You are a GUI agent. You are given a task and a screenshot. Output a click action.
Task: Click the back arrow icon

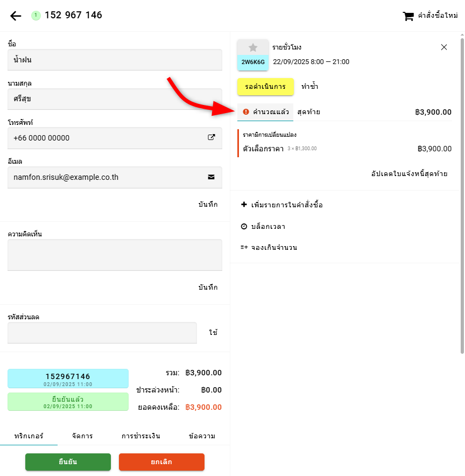coord(16,16)
